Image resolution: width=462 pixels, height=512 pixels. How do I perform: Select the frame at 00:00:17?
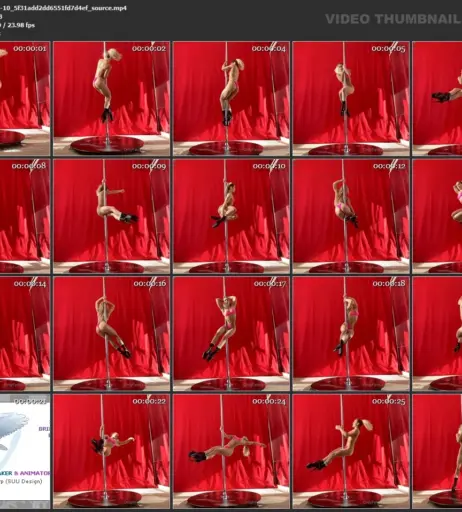pyautogui.click(x=231, y=334)
